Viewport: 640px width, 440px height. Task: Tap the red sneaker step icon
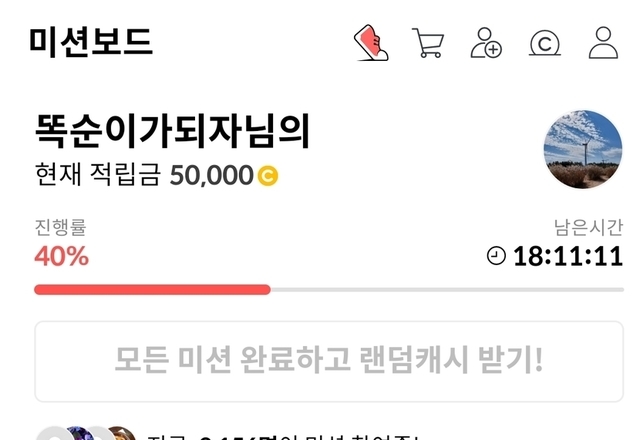coord(371,43)
